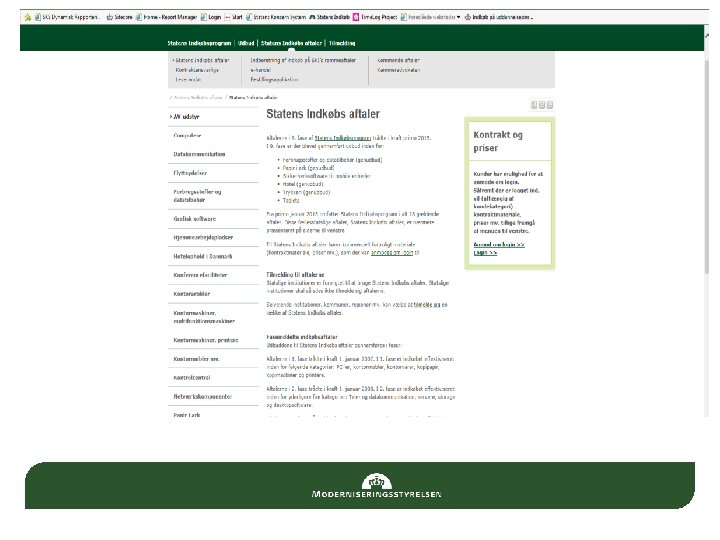Image resolution: width=720 pixels, height=540 pixels.
Task: Select Udbud in top navigation
Action: click(246, 43)
